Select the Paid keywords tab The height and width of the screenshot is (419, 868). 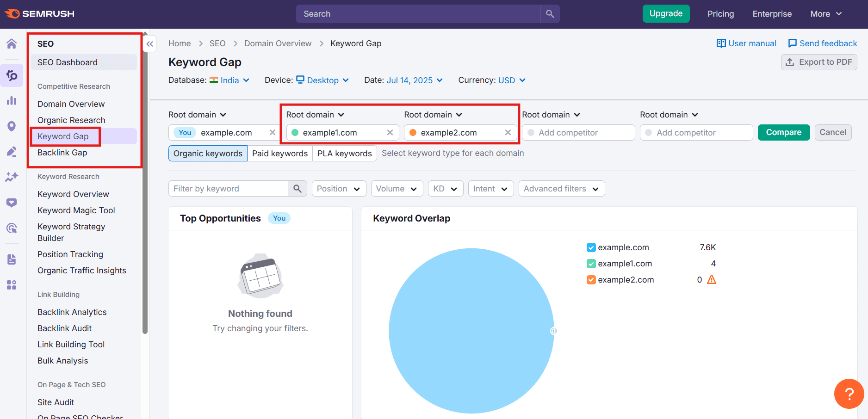(x=280, y=154)
